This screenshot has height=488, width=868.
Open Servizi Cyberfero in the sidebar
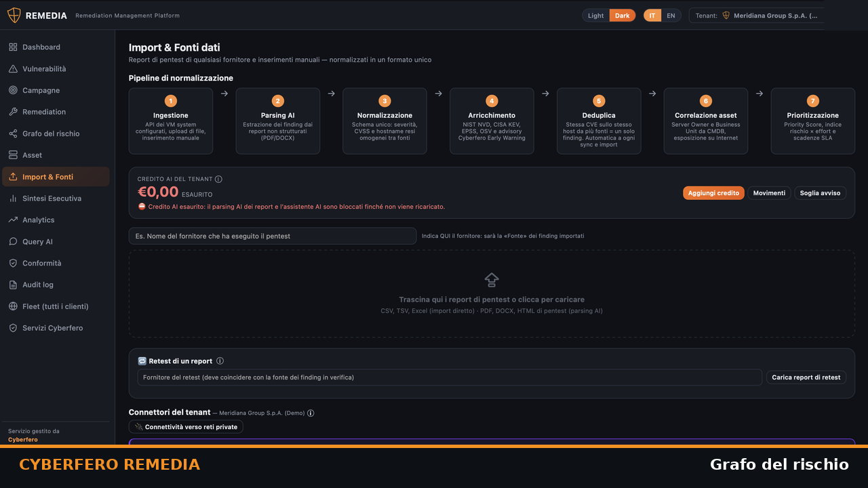[x=56, y=328]
